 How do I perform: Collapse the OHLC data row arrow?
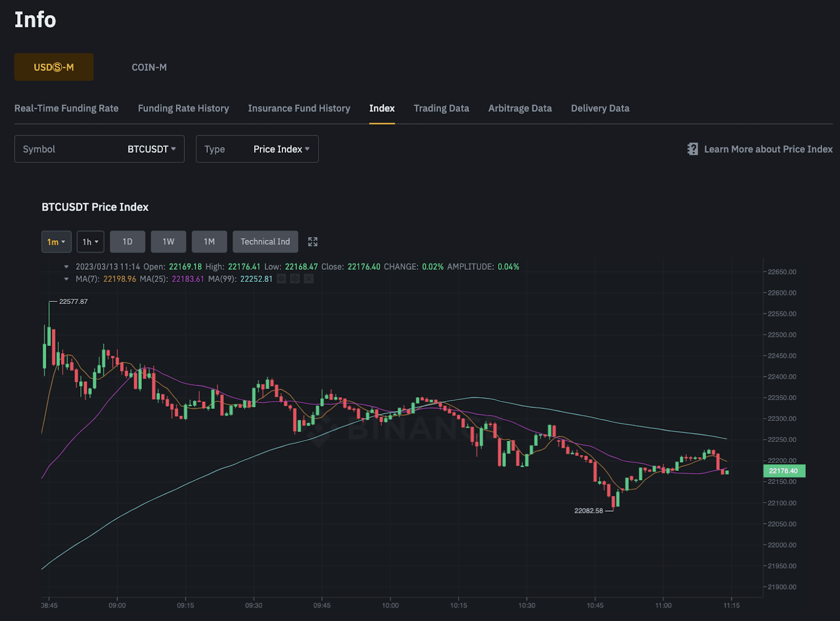coord(66,267)
